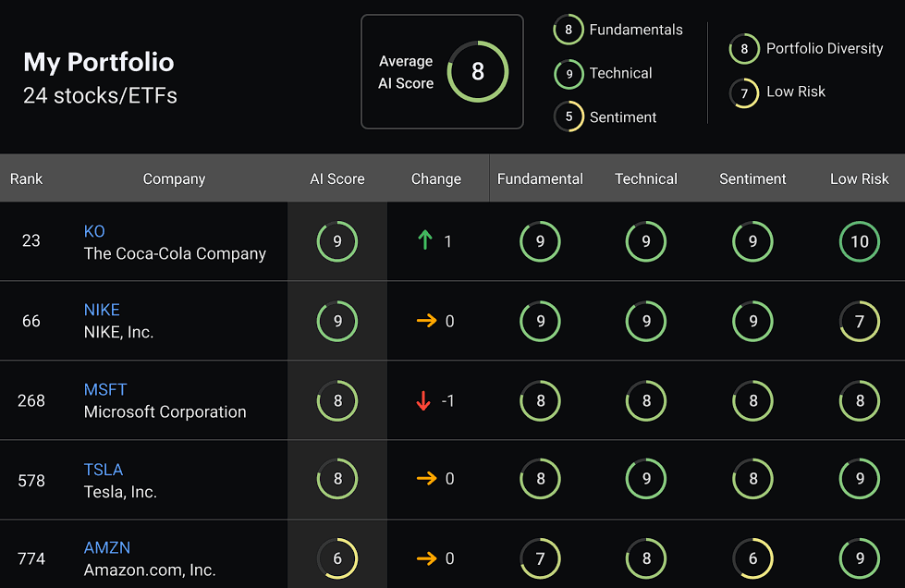This screenshot has width=905, height=588.
Task: Click Microsoft's Fundamental 8 ring
Action: (x=540, y=400)
